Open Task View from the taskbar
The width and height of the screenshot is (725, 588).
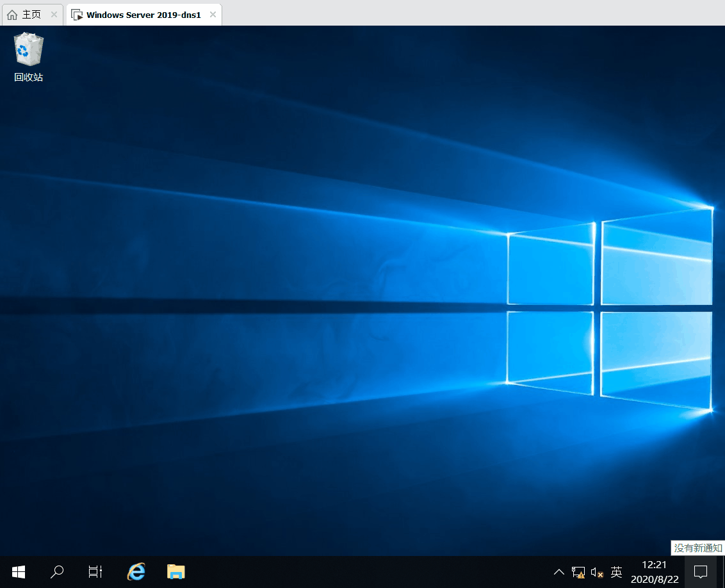pyautogui.click(x=95, y=571)
